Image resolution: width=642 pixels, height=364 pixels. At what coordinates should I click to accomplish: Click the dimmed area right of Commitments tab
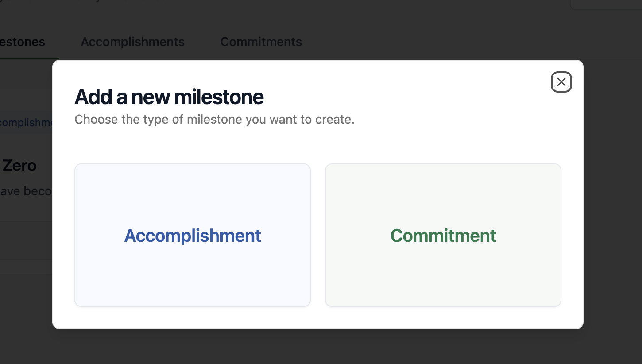coord(421,42)
